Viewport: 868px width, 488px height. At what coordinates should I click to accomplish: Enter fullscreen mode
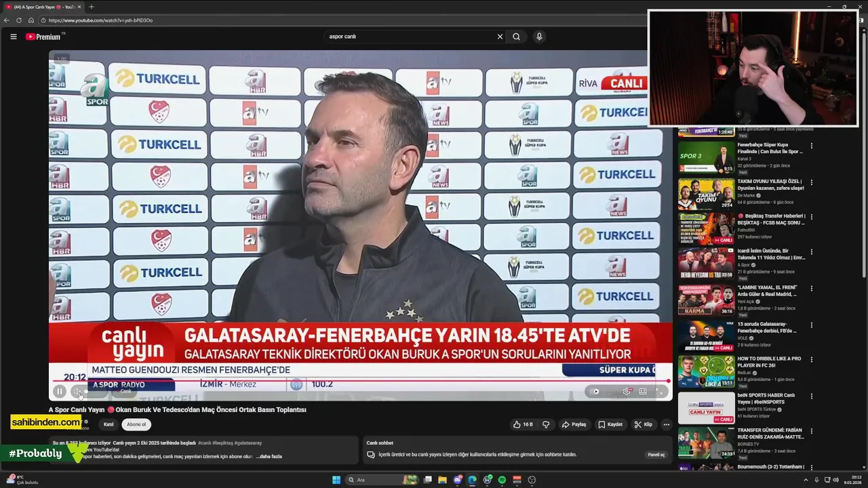659,391
